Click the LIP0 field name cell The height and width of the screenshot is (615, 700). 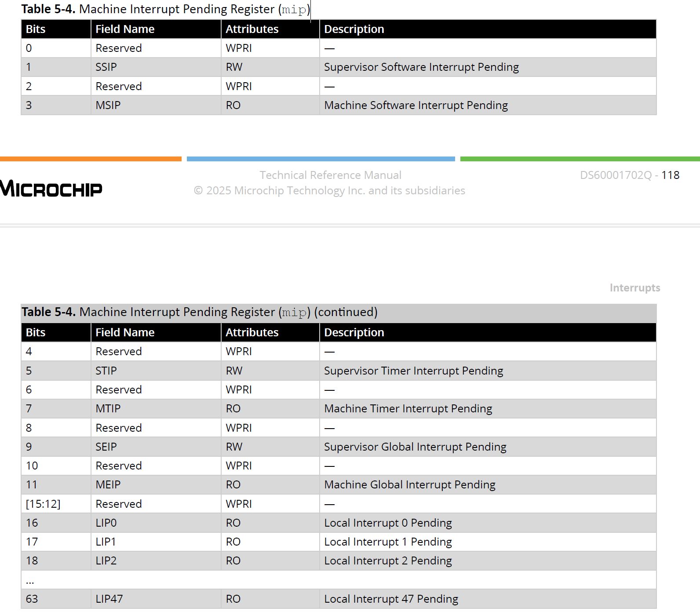(x=156, y=523)
